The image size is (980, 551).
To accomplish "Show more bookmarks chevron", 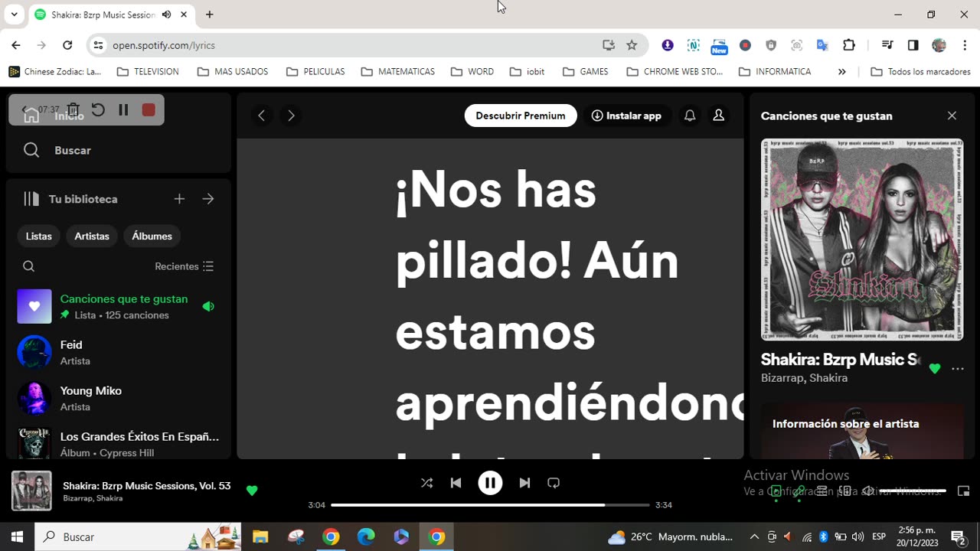I will point(842,71).
